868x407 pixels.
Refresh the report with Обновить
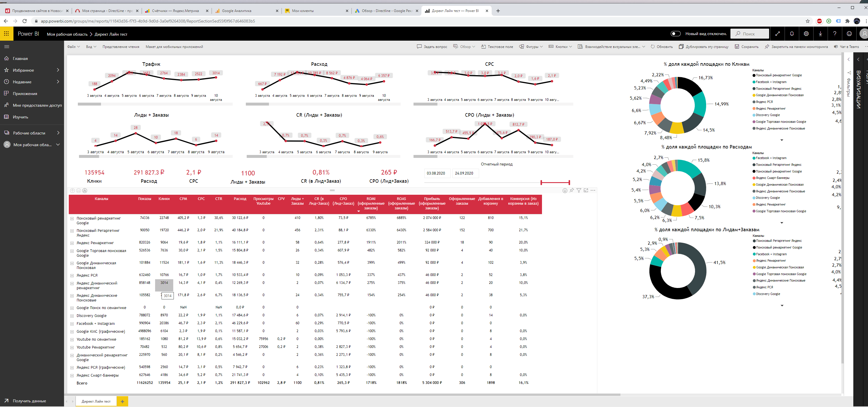pos(661,46)
